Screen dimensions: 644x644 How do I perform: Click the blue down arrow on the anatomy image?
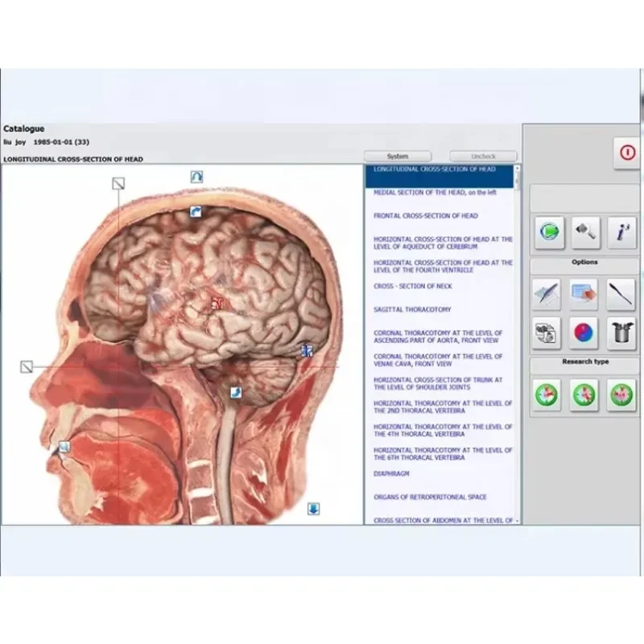pos(312,510)
